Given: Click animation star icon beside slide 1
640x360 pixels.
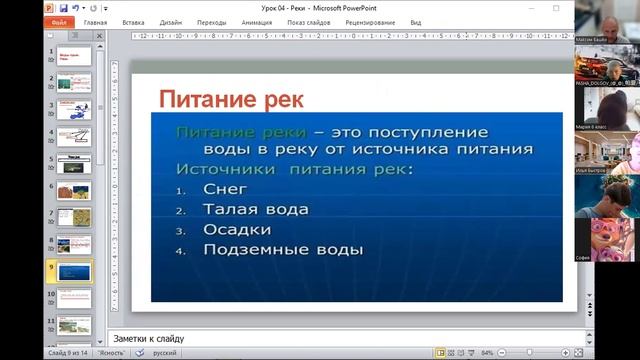Looking at the screenshot, I should point(51,60).
